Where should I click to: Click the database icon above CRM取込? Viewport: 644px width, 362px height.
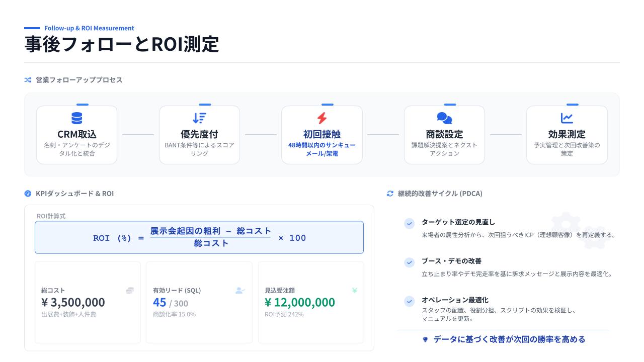tap(76, 118)
